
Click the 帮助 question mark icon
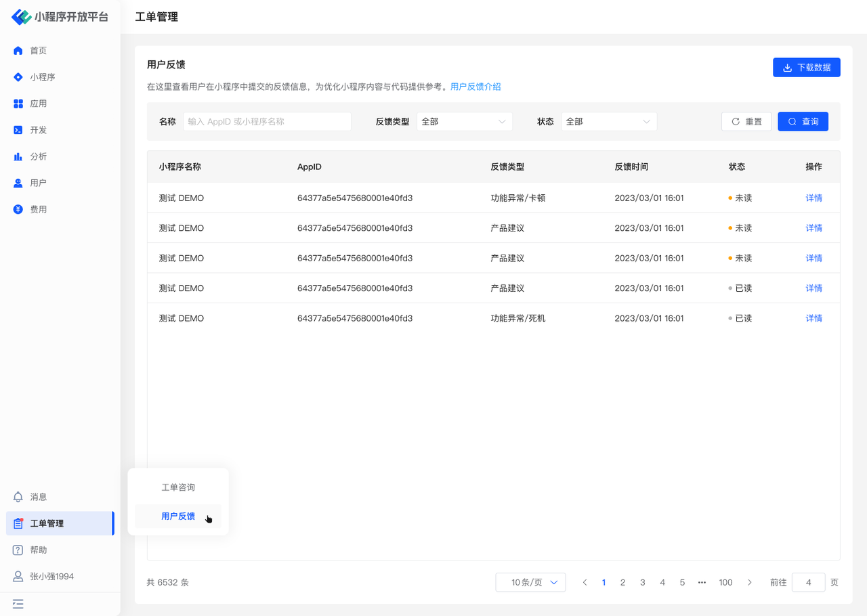(x=18, y=550)
